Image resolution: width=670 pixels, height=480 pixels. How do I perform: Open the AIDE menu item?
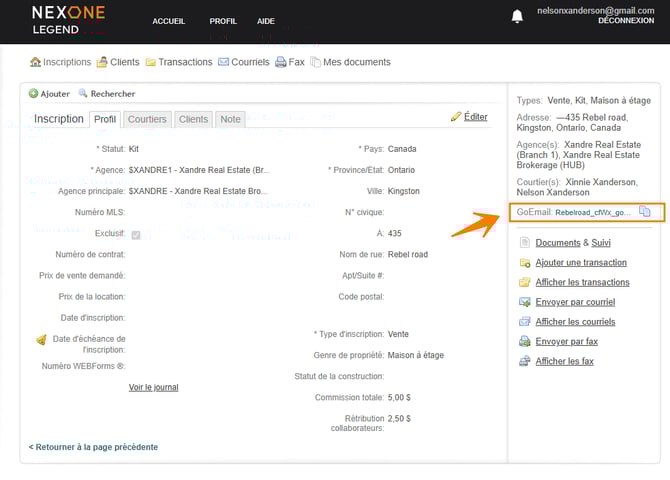[x=266, y=21]
